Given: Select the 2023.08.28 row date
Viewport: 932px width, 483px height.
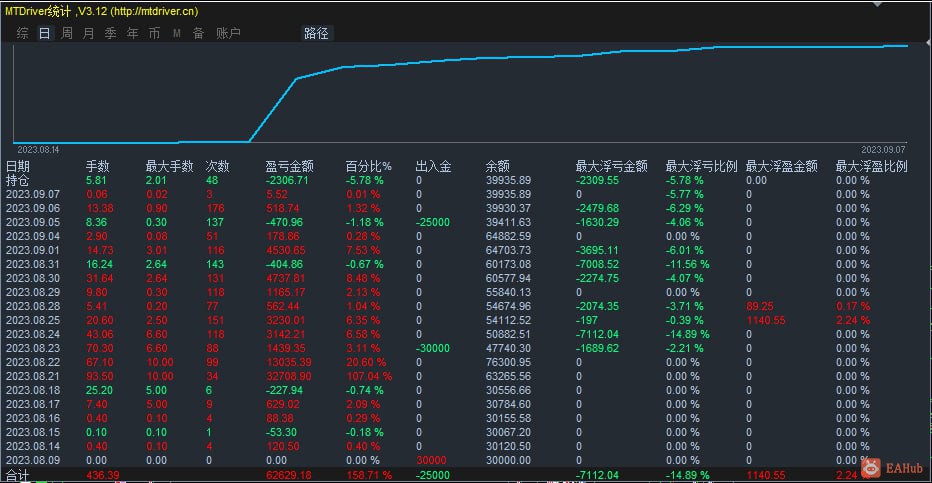Looking at the screenshot, I should click(x=33, y=307).
